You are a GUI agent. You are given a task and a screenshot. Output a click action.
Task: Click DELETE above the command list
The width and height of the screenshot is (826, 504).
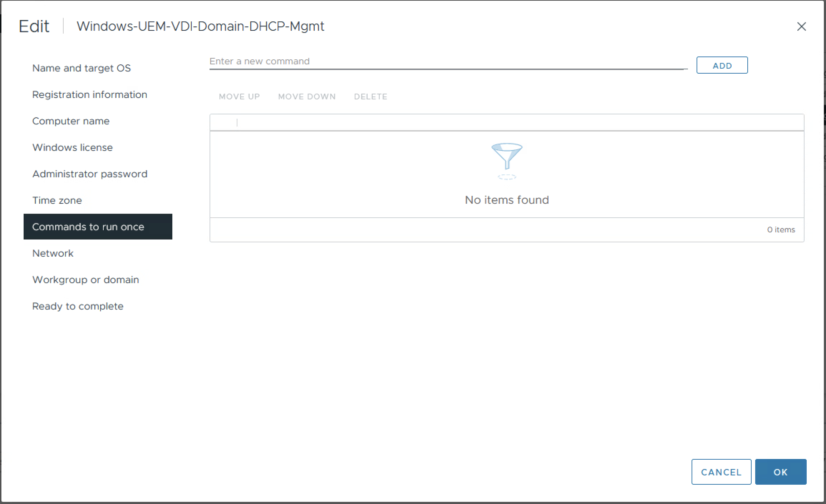[x=370, y=97]
